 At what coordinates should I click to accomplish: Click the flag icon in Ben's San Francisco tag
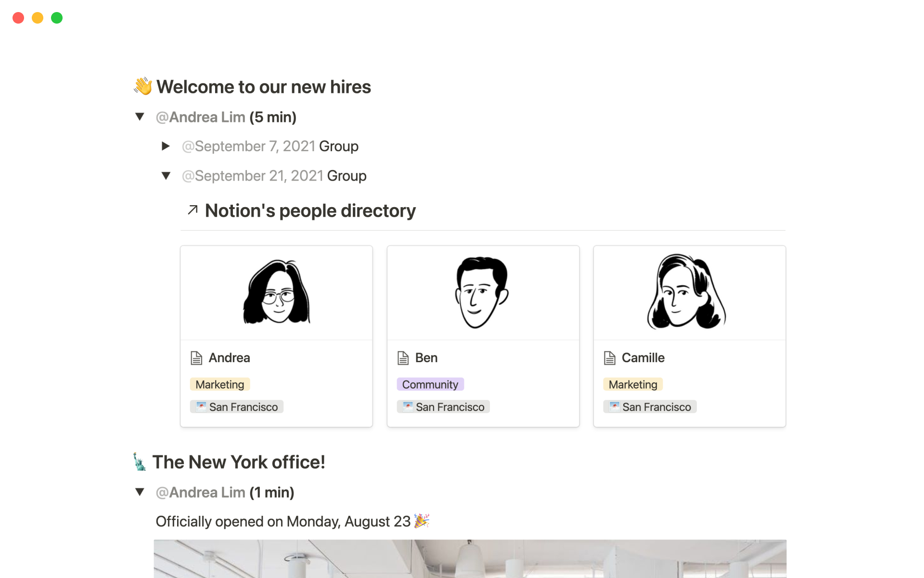(x=408, y=407)
